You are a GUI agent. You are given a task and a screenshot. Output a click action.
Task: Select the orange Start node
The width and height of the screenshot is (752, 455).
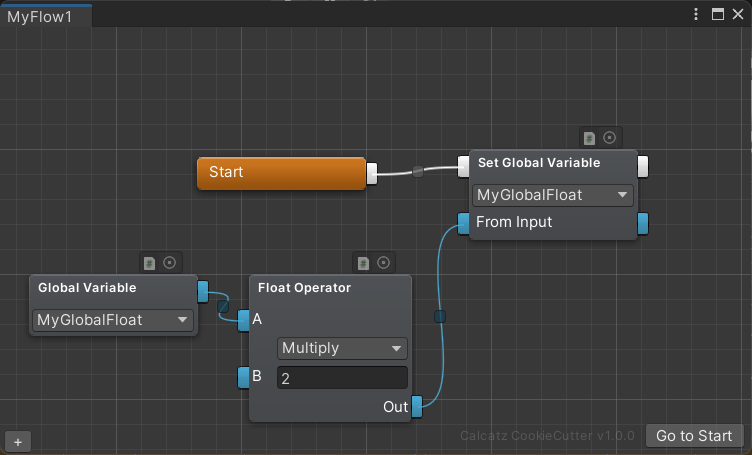[x=282, y=173]
